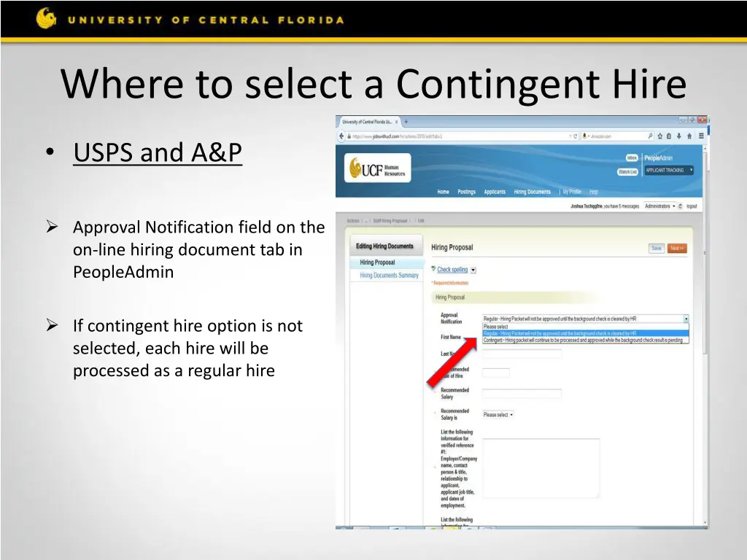
Task: Open the bookmarks list clipboard icon
Action: tap(669, 136)
